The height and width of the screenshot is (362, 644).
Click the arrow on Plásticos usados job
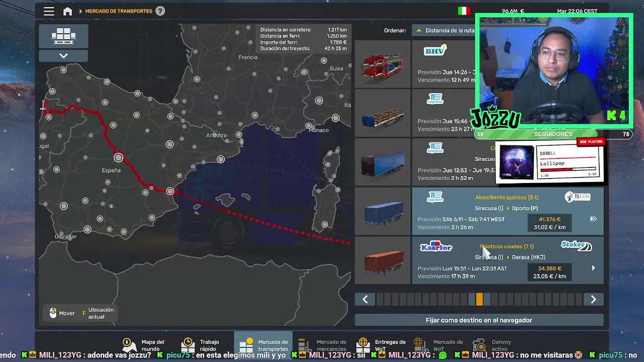(x=593, y=268)
